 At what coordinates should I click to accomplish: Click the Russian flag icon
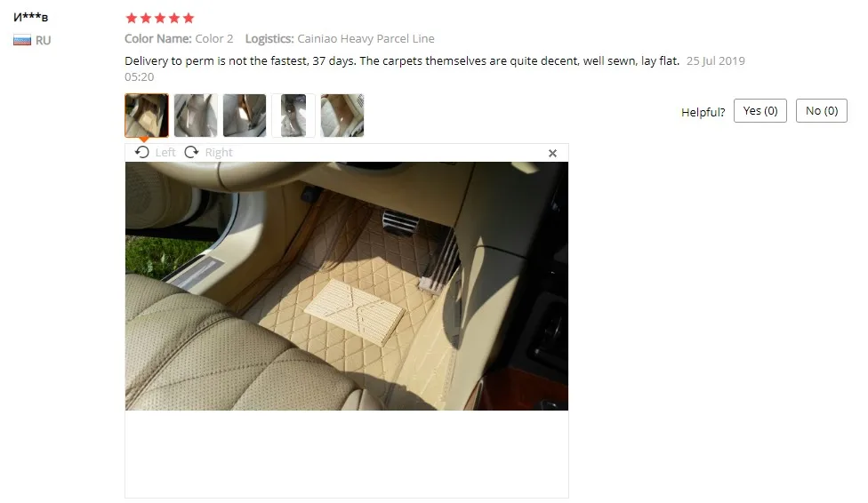[22, 40]
